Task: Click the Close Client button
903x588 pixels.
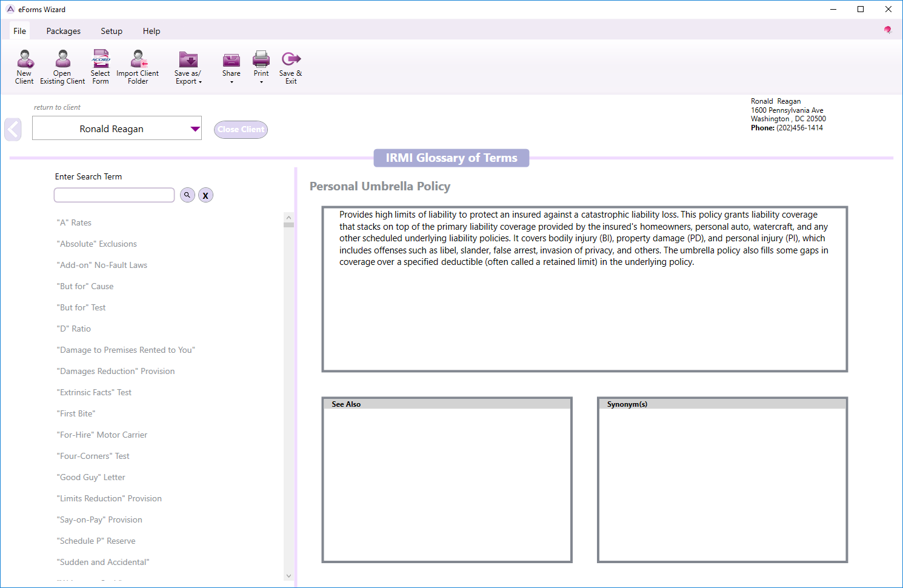Action: click(241, 129)
